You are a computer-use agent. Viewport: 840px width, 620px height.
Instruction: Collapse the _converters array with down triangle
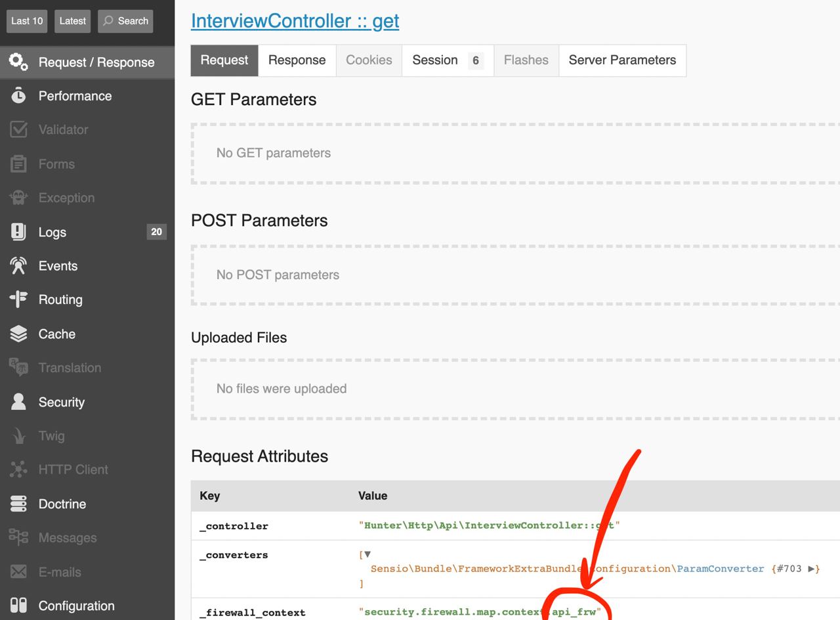[x=367, y=555]
